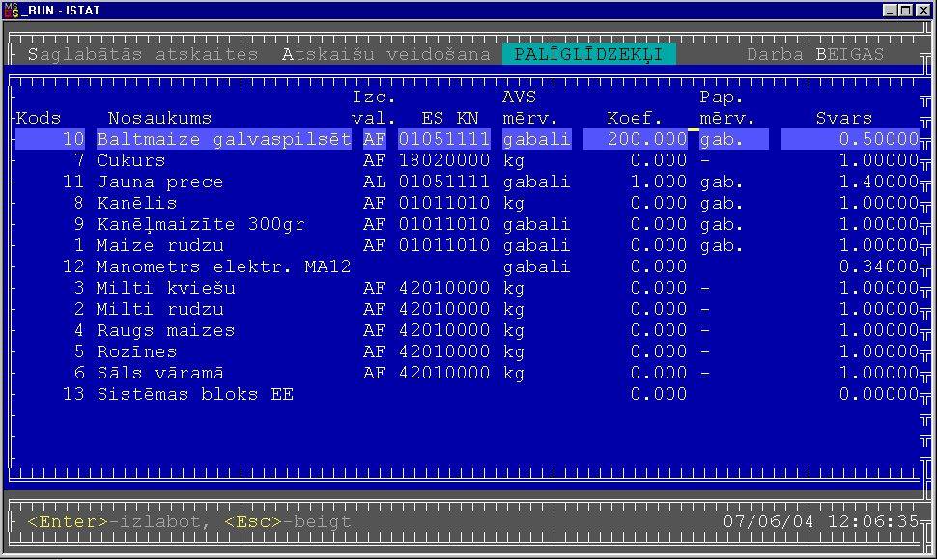Viewport: 937px width, 560px height.
Task: Click the 'AL' currency code for Jauna prece
Action: pyautogui.click(x=374, y=182)
